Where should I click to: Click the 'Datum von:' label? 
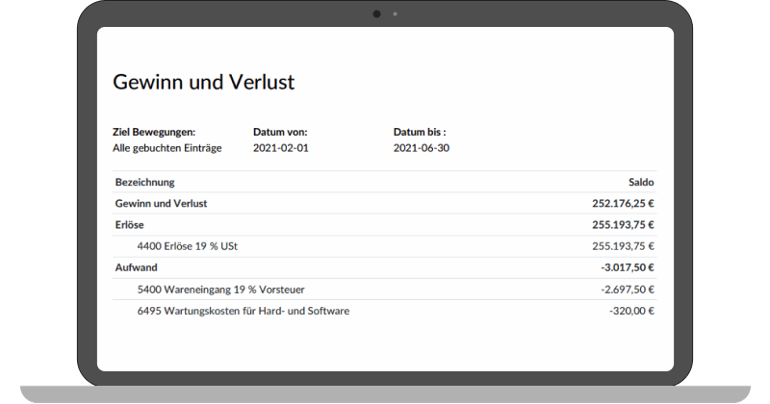pos(280,132)
